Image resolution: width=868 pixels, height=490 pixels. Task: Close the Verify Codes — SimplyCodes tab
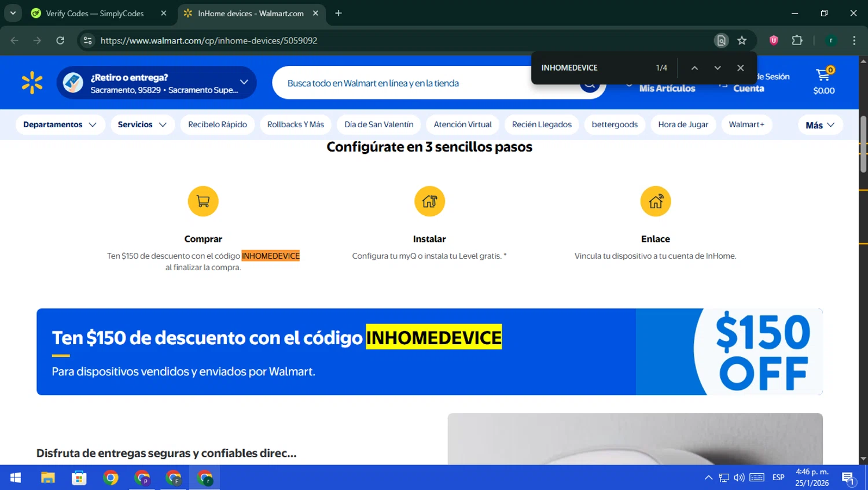click(x=164, y=13)
